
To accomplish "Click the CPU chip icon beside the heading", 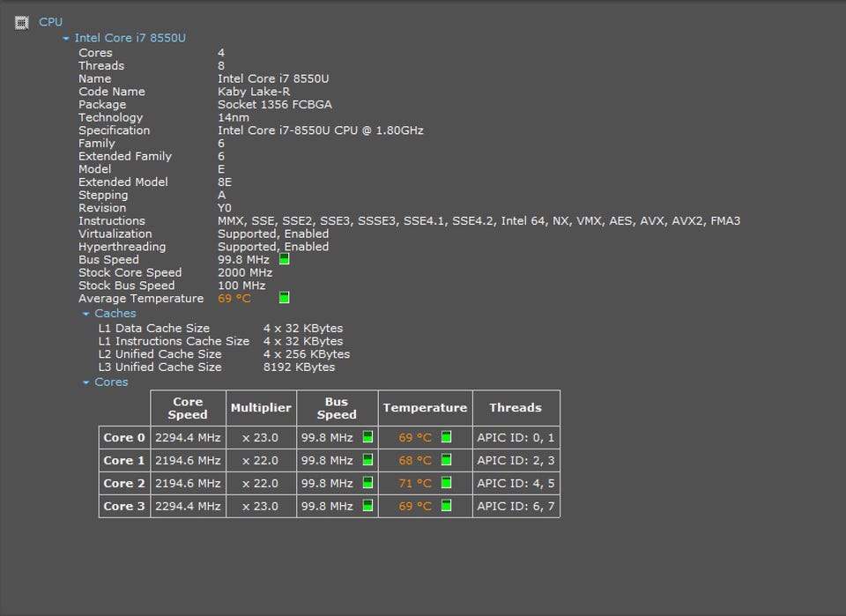I will (x=22, y=22).
